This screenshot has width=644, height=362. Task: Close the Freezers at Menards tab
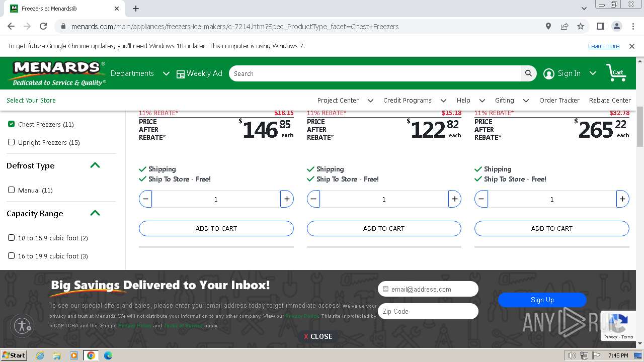[117, 9]
